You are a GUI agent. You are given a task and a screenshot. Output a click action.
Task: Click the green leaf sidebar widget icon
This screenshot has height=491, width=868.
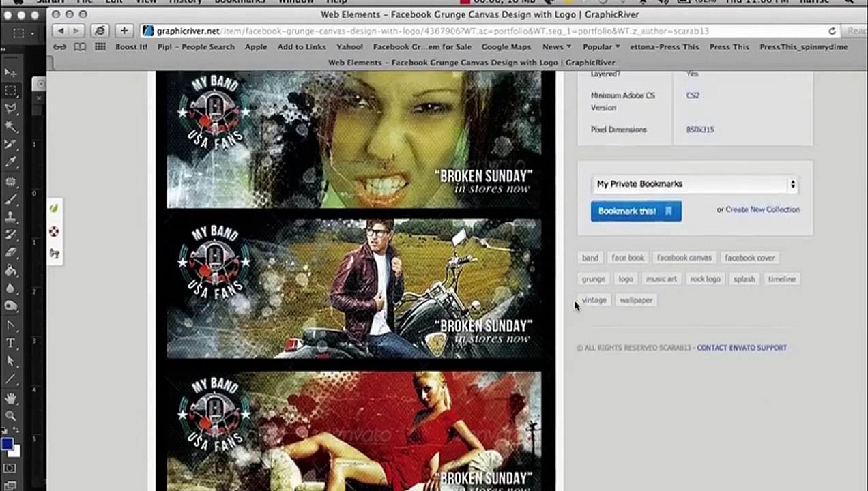pyautogui.click(x=55, y=208)
